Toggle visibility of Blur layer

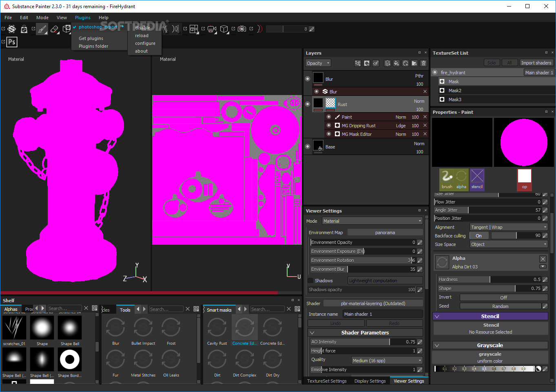coord(308,79)
